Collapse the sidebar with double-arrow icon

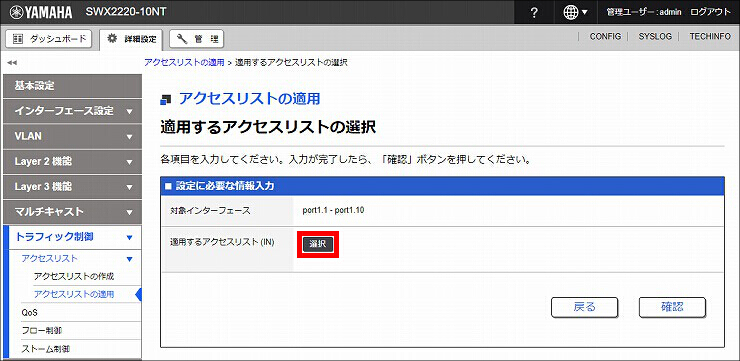coord(12,62)
